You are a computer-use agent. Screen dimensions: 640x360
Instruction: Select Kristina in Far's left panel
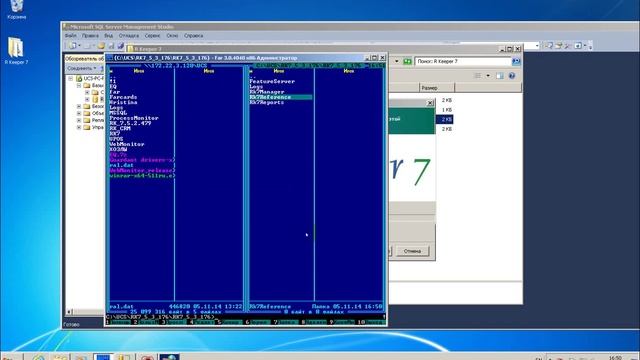(x=123, y=102)
